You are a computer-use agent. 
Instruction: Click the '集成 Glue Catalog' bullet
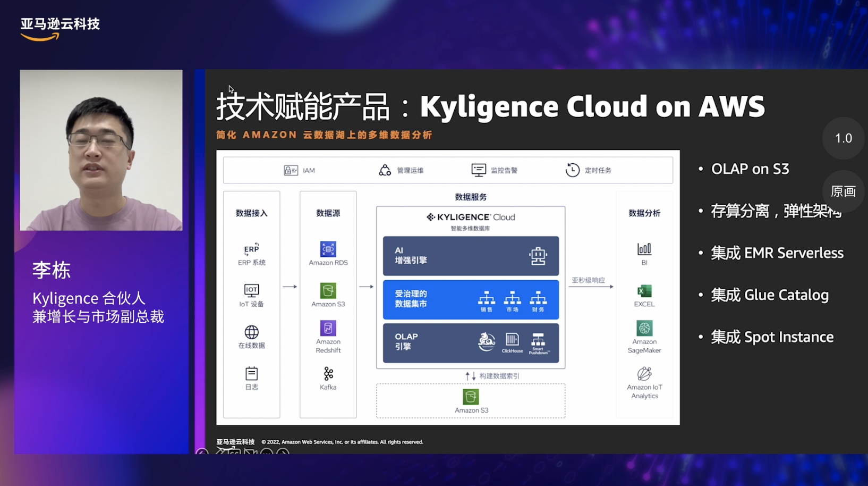tap(770, 295)
